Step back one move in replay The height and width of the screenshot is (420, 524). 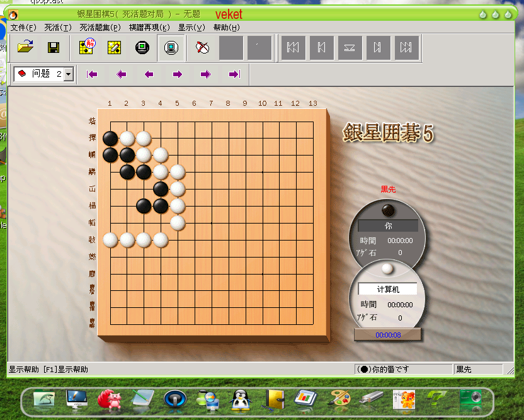321,47
